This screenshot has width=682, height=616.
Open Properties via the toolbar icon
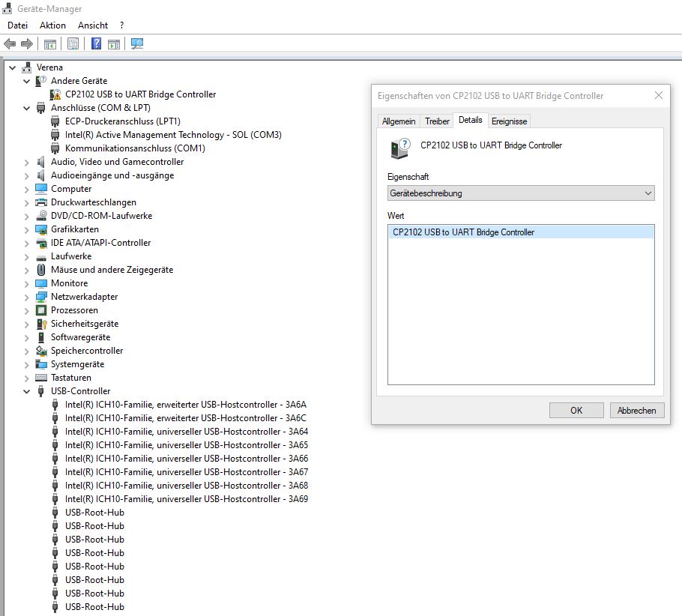point(73,43)
